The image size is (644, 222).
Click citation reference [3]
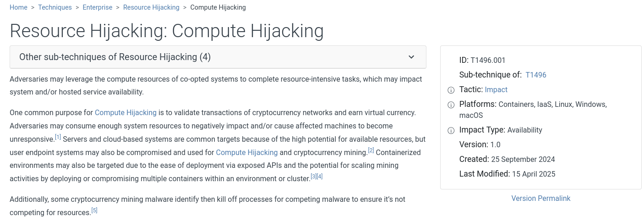point(314,176)
